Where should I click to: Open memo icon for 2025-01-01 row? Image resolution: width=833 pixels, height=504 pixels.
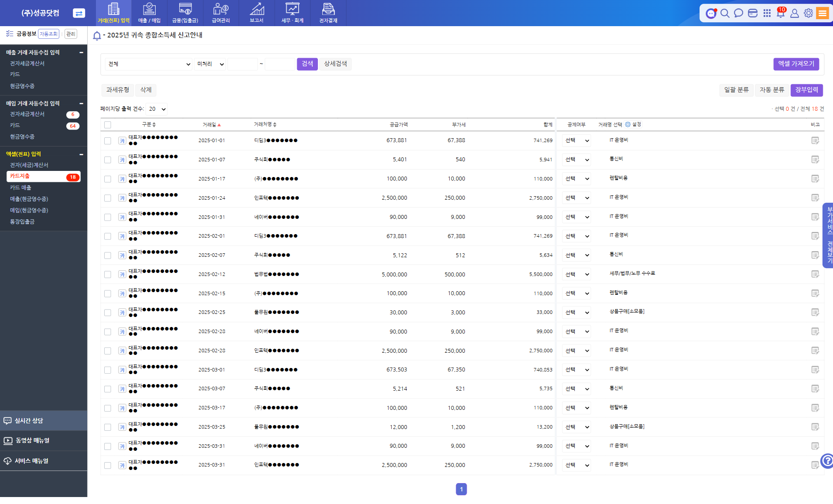point(815,140)
